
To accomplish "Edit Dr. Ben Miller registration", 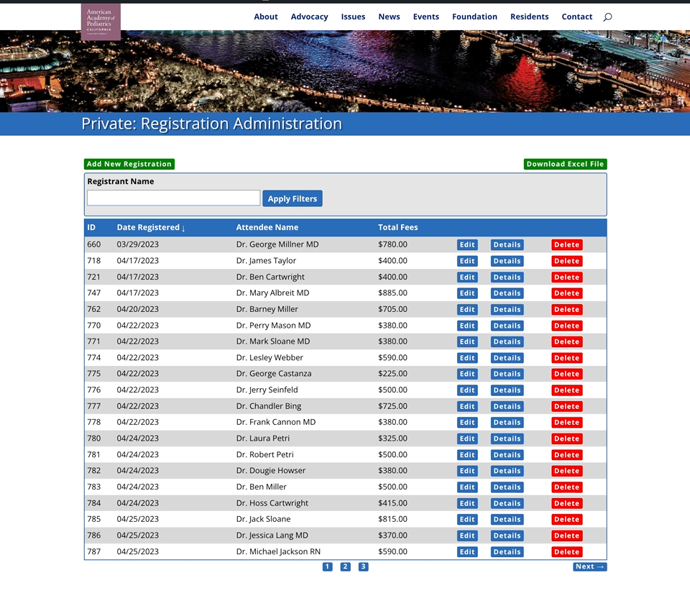I will [467, 487].
